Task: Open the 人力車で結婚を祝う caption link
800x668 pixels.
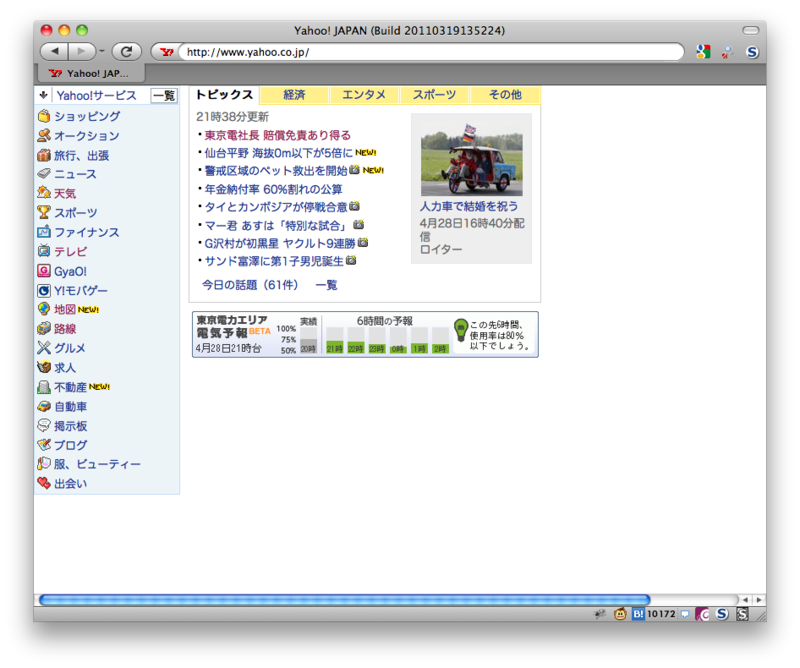Action: click(x=469, y=206)
